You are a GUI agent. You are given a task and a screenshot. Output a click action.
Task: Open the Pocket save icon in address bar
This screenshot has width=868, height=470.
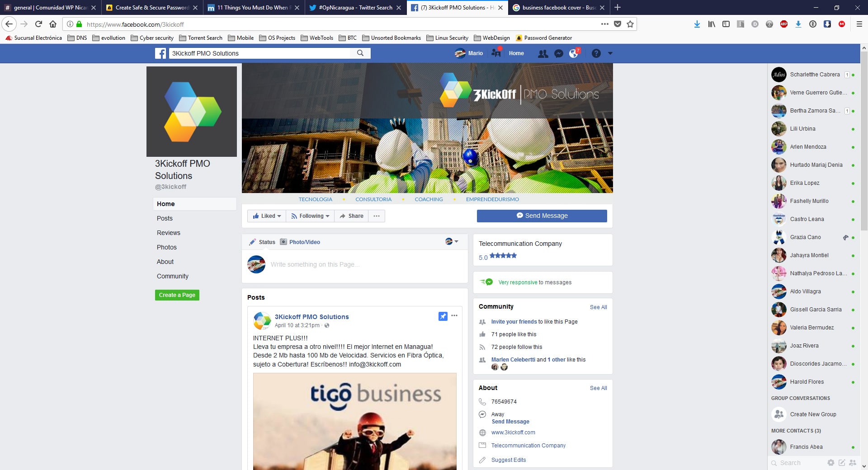(617, 24)
